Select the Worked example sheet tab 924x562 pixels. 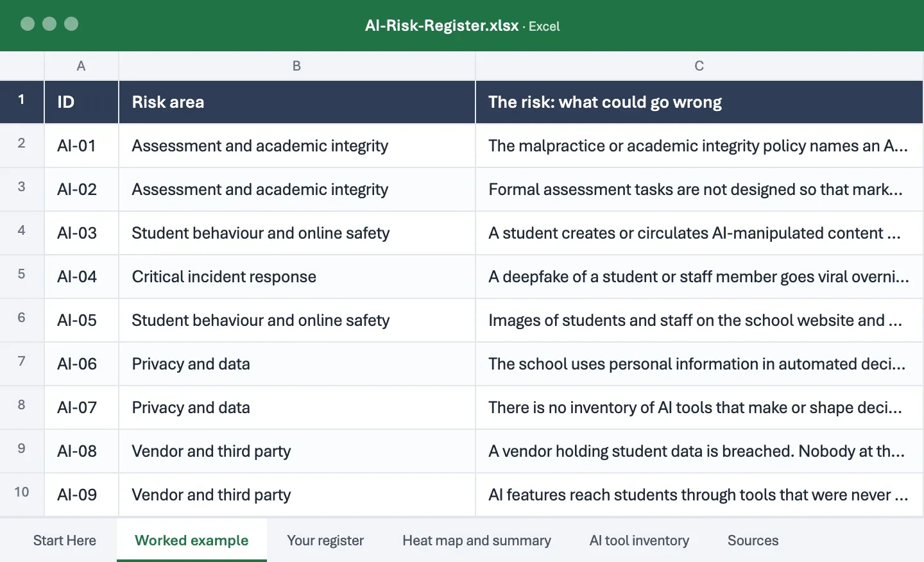(x=192, y=540)
